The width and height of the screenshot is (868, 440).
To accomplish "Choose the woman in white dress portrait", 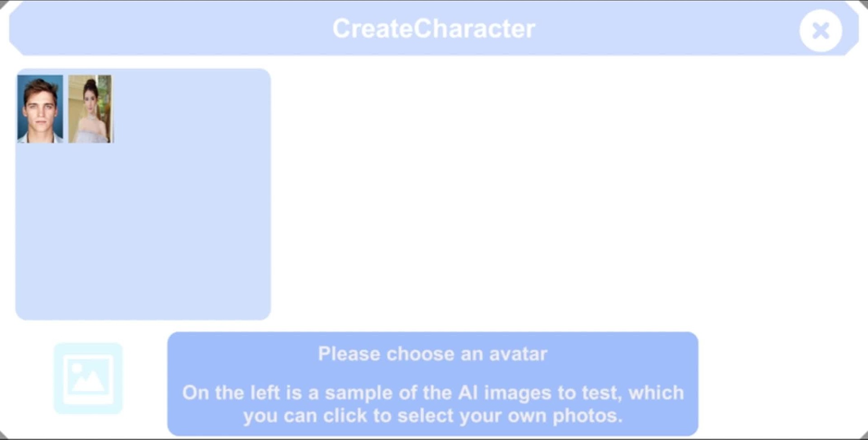I will tap(90, 109).
